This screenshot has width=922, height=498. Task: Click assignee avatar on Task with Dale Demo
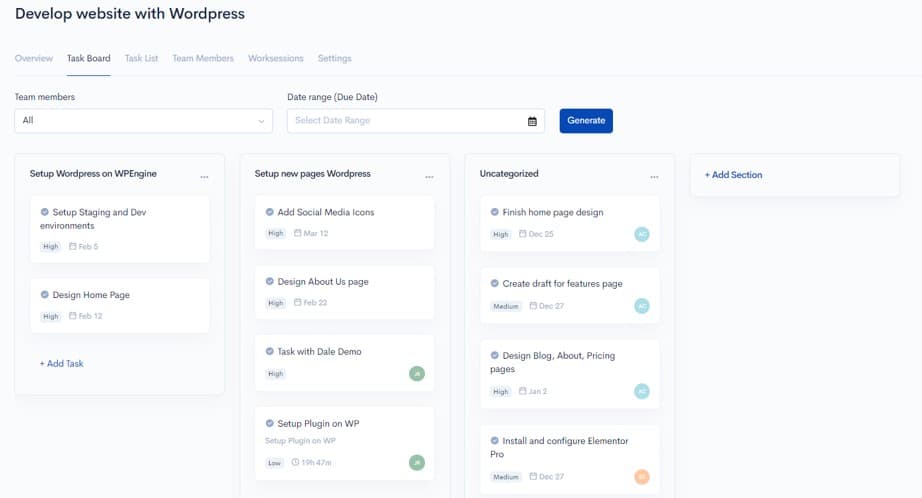(417, 373)
